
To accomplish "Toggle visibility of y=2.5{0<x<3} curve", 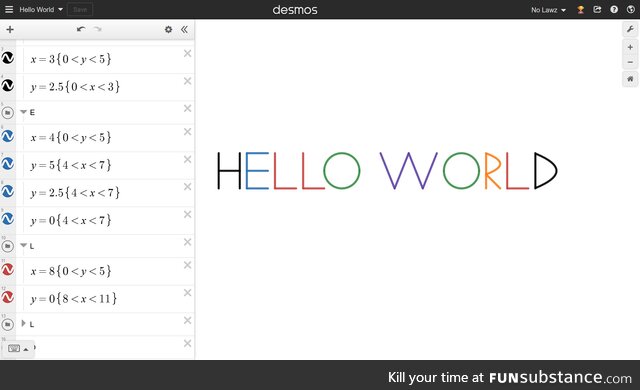I will click(x=7, y=86).
